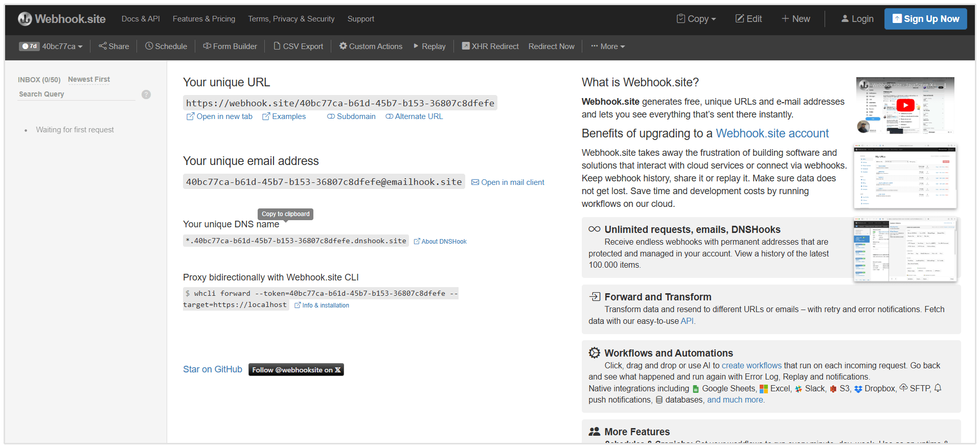The width and height of the screenshot is (980, 448).
Task: Click Redirect Now
Action: pos(552,46)
